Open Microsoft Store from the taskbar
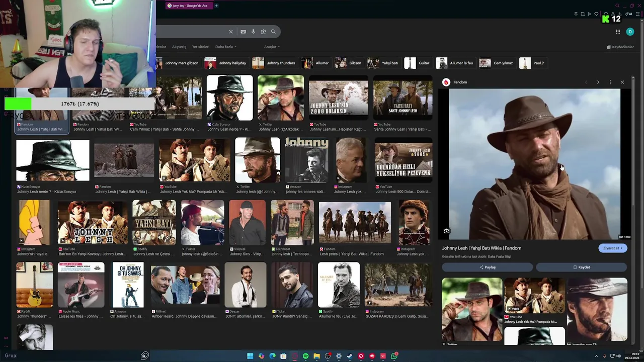644x362 pixels. [x=283, y=356]
